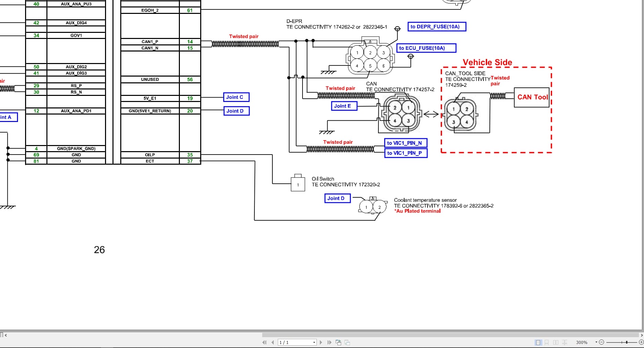Enable continuous page scrolling view
This screenshot has height=348, width=644.
(547, 343)
